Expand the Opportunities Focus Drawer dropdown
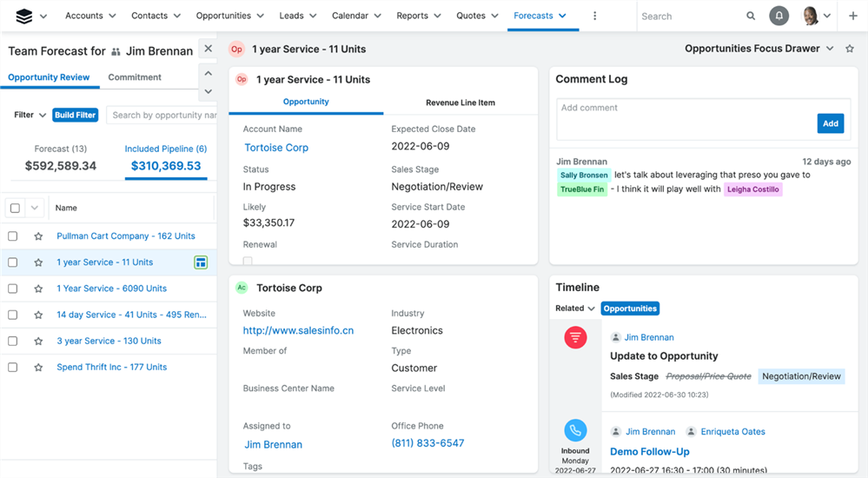 coord(830,49)
